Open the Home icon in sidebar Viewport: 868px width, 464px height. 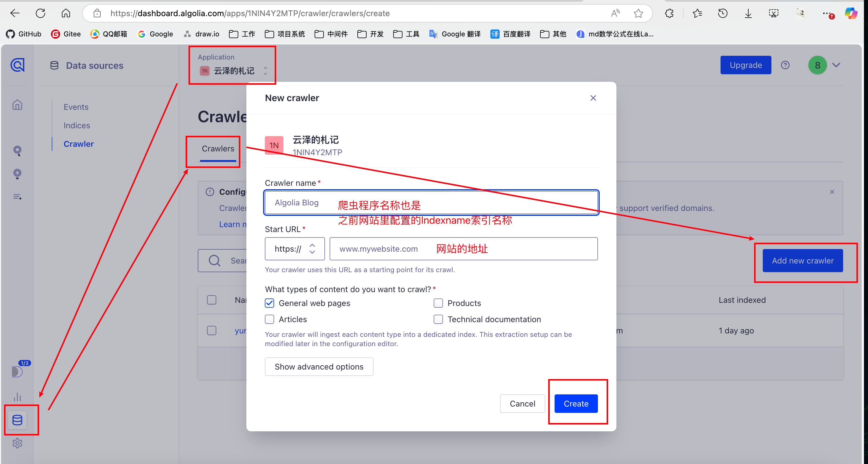tap(17, 105)
